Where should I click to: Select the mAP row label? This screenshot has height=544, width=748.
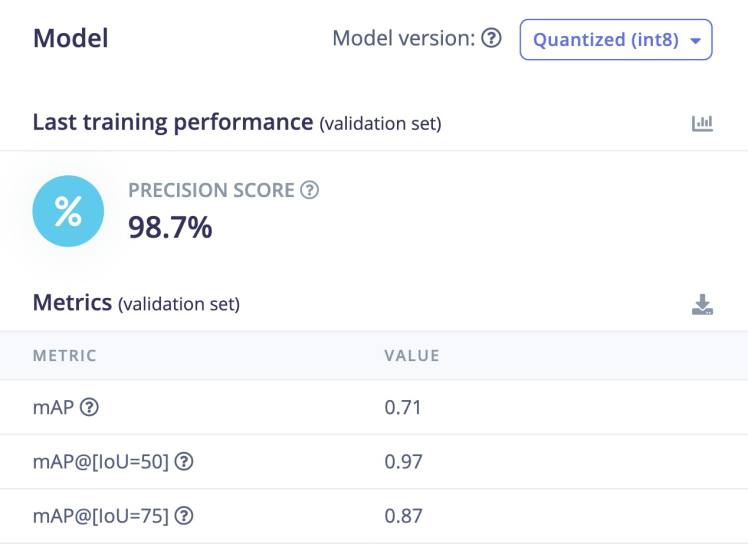tap(54, 407)
